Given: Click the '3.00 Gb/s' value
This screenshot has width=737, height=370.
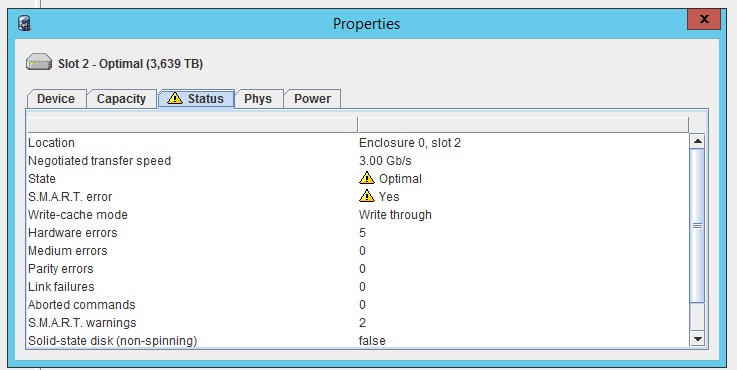Looking at the screenshot, I should [385, 161].
